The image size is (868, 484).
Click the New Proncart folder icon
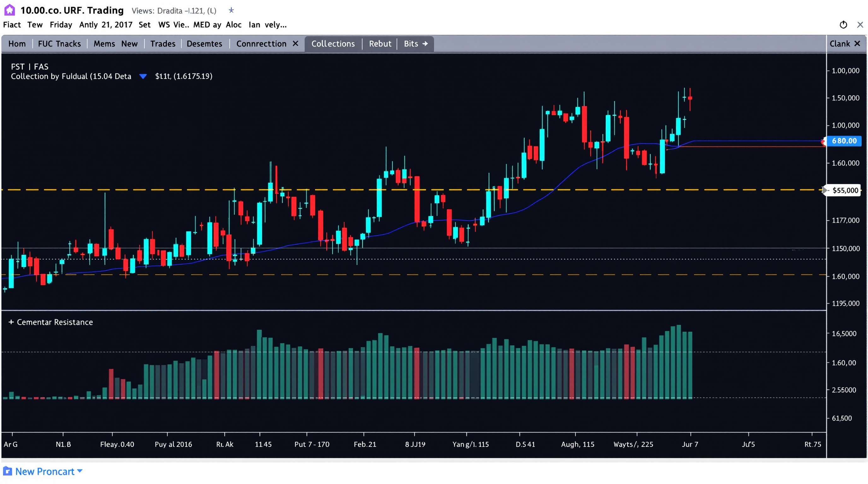click(8, 471)
